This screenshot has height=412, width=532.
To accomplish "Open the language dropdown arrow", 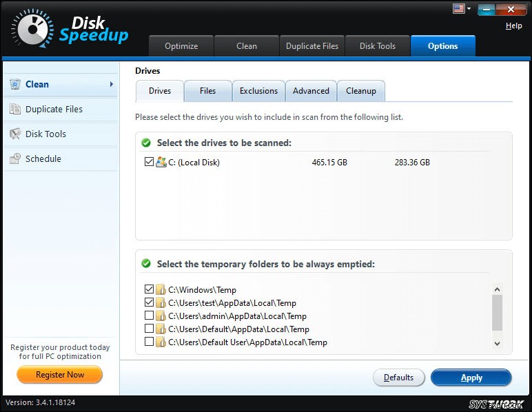I will coord(469,8).
